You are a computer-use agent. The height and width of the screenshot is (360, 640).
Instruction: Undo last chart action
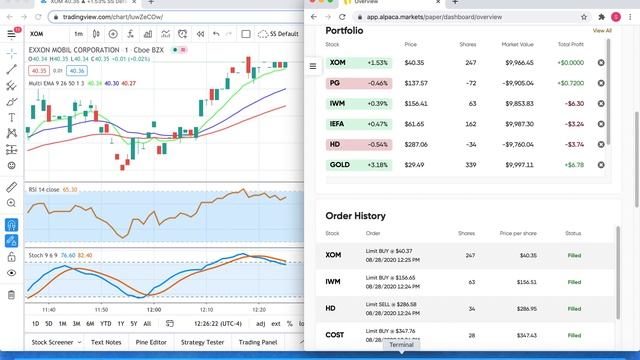(216, 34)
